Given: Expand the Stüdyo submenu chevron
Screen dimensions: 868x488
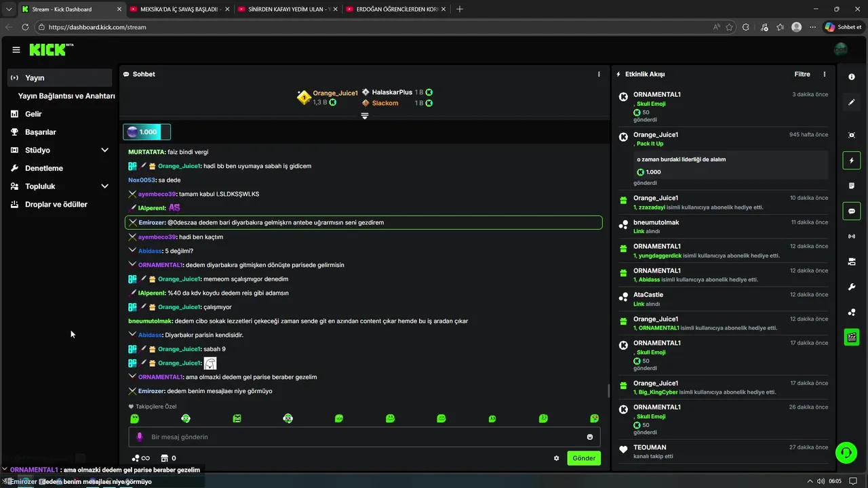Looking at the screenshot, I should point(104,150).
